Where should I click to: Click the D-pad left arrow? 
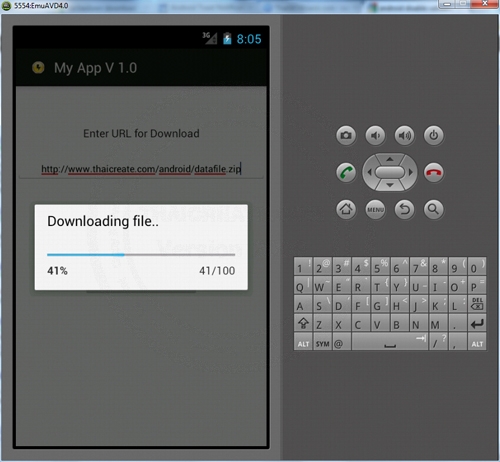click(x=369, y=172)
